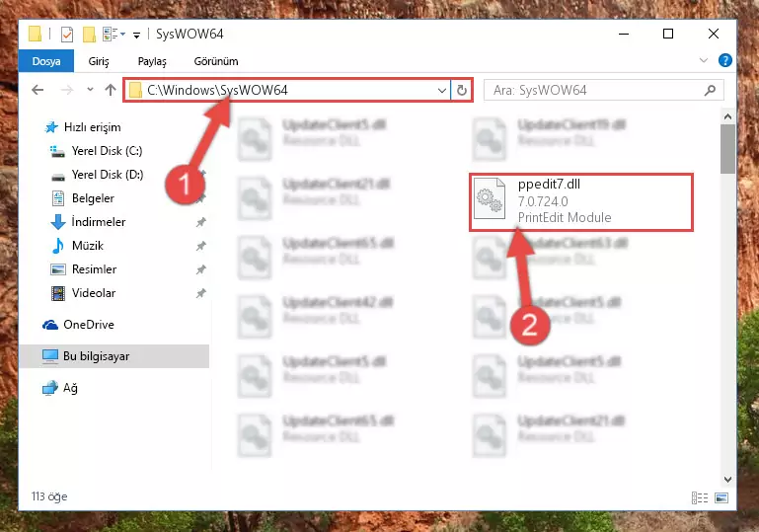The width and height of the screenshot is (759, 532).
Task: Open Resimler folder in sidebar
Action: point(94,269)
